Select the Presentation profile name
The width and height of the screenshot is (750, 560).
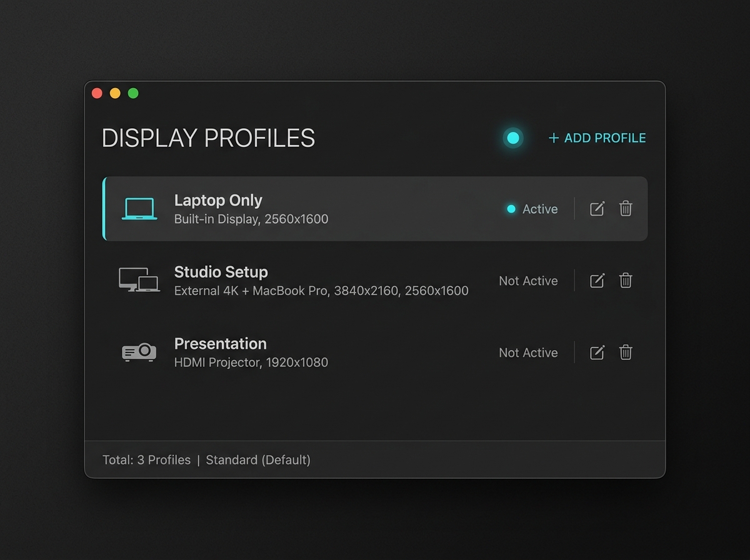(220, 344)
